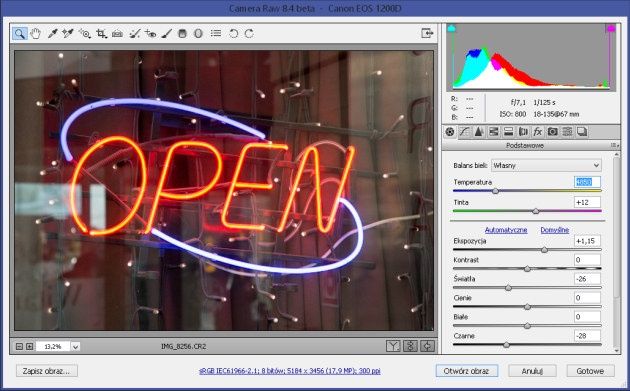This screenshot has height=391, width=630.
Task: Switch to the Detail tab
Action: [x=479, y=131]
